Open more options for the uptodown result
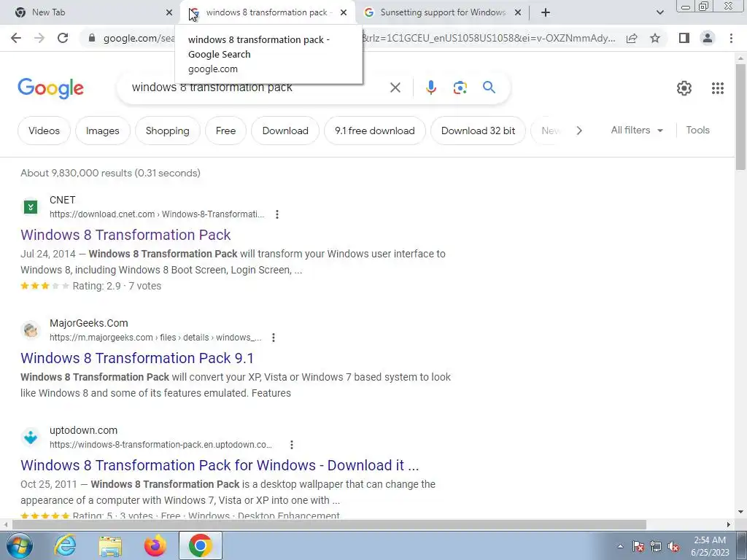Screen dimensions: 747x560 pyautogui.click(x=292, y=445)
